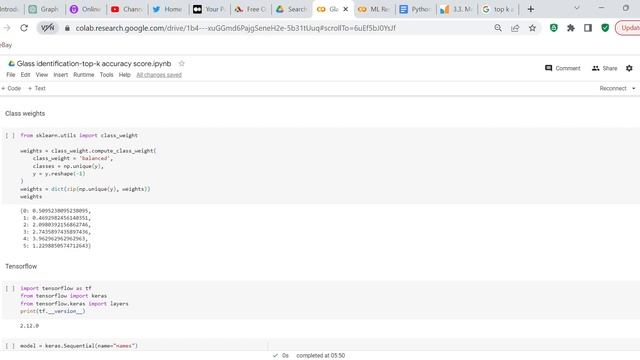Open the File menu
This screenshot has width=640, height=360.
coord(11,75)
